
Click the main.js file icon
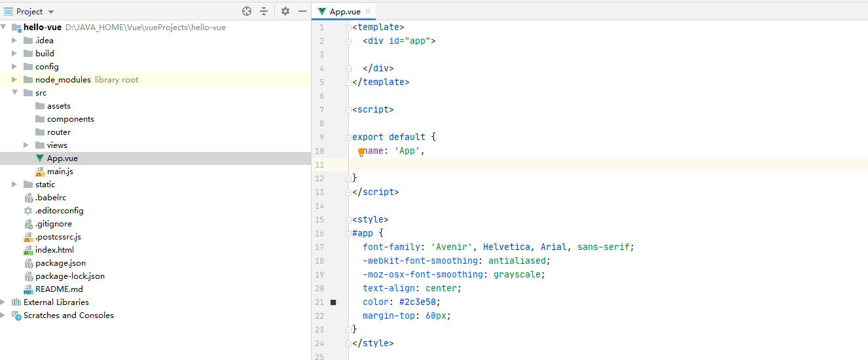(x=40, y=171)
